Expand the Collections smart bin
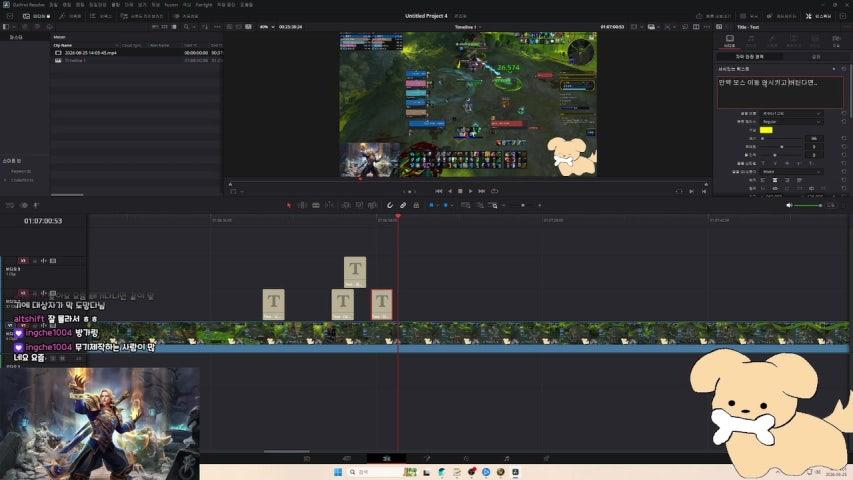Image resolution: width=853 pixels, height=480 pixels. pos(6,180)
